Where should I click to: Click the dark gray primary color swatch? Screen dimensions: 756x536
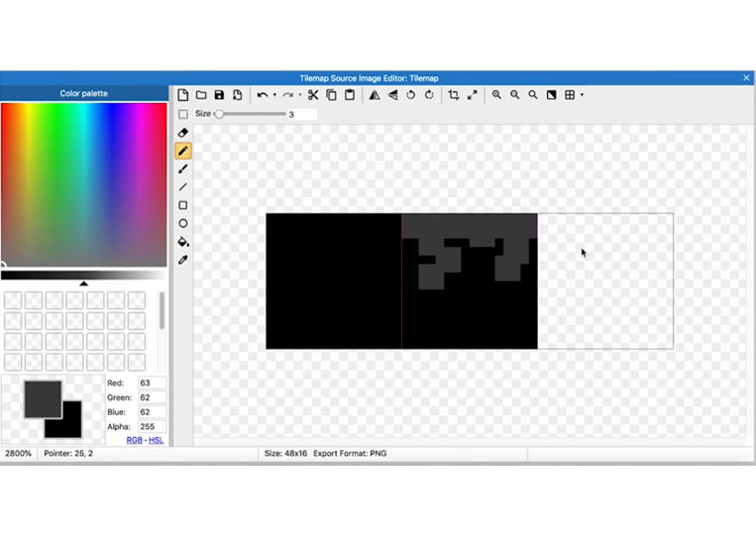coord(43,399)
